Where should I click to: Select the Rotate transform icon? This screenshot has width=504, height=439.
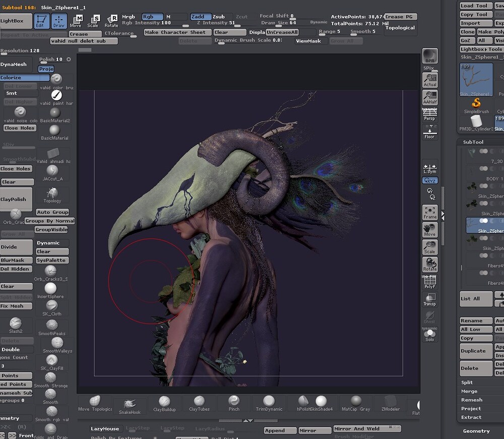click(111, 21)
